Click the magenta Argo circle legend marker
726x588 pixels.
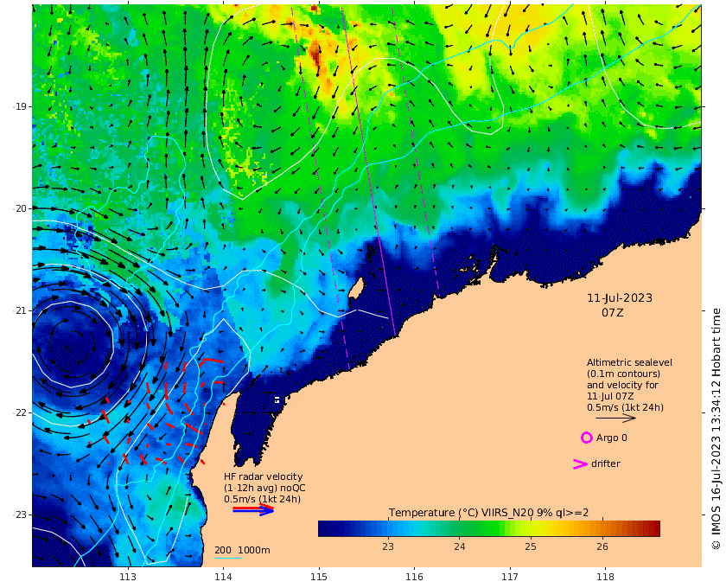click(x=587, y=438)
